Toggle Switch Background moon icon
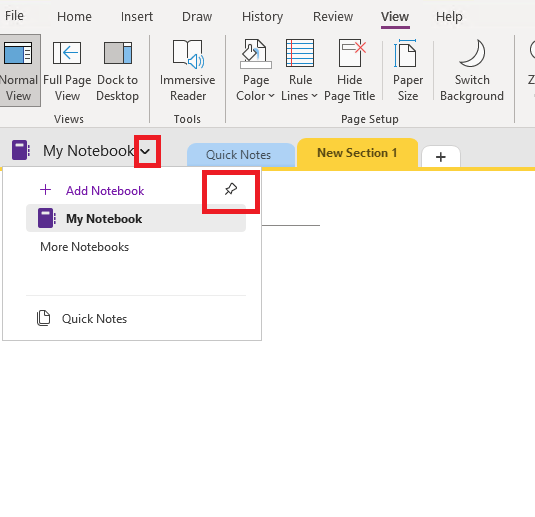The height and width of the screenshot is (517, 535). [x=473, y=53]
